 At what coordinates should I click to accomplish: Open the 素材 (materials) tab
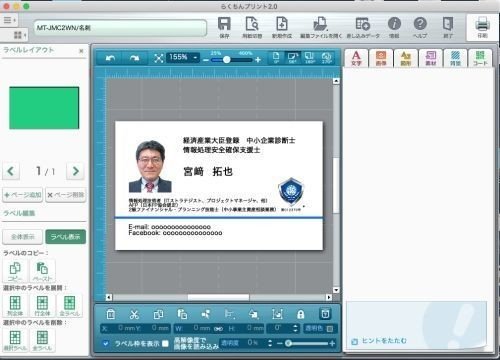431,58
